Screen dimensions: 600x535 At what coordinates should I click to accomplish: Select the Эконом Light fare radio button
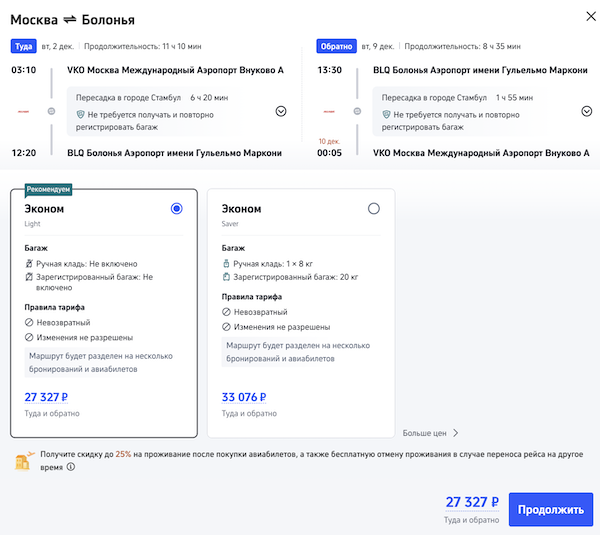[177, 208]
